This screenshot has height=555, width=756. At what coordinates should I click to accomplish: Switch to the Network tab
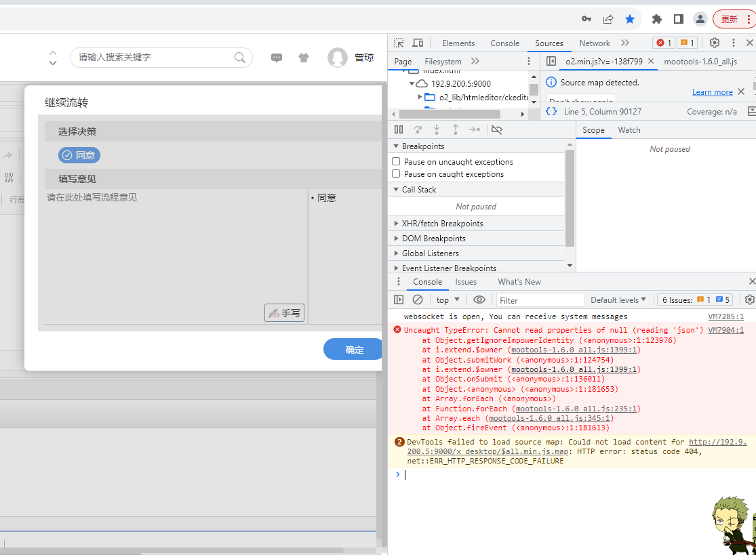pyautogui.click(x=594, y=43)
